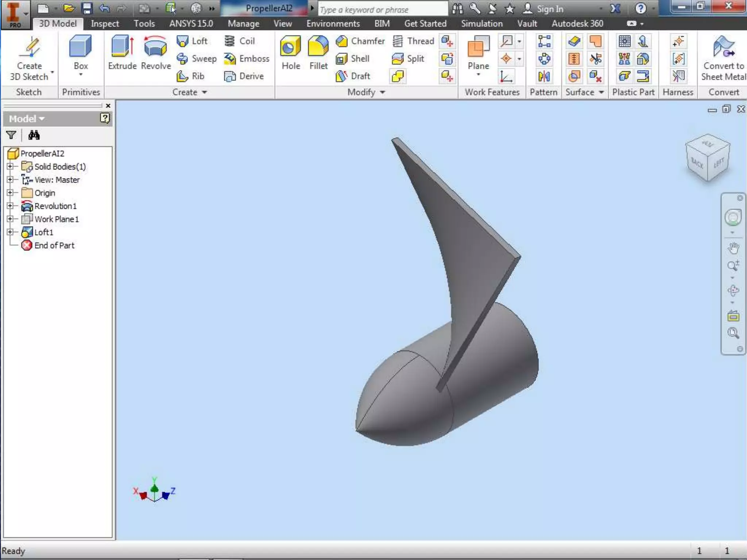Click the keyword search field
This screenshot has height=560, width=747.
pos(382,9)
